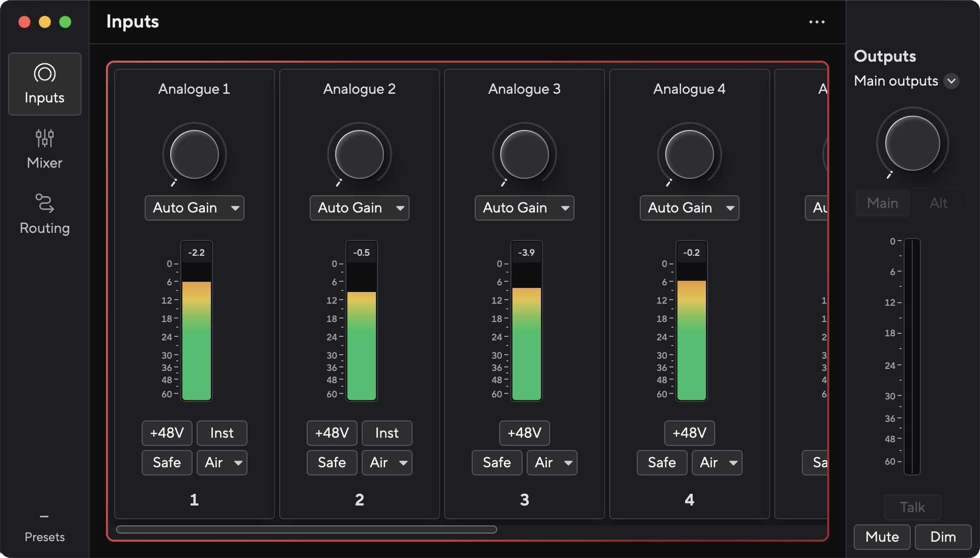This screenshot has height=558, width=980.
Task: Adjust the main output volume knob
Action: click(x=912, y=143)
